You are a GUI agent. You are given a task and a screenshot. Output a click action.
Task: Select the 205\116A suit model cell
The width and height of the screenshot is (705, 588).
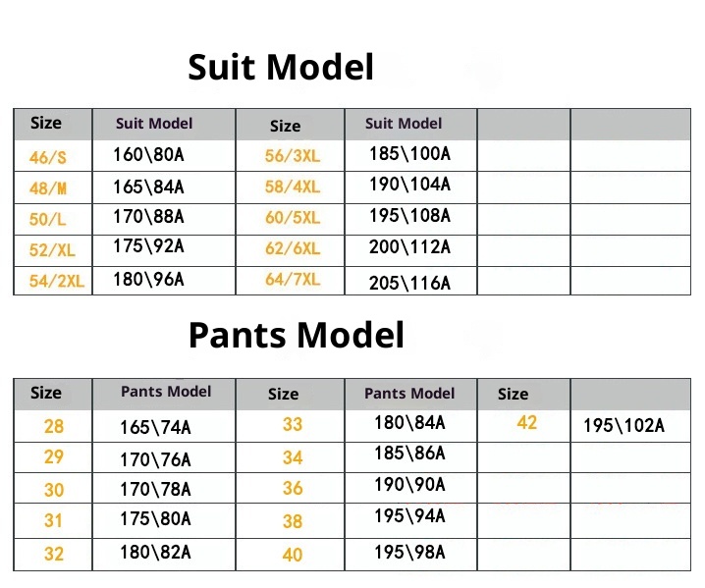409,283
